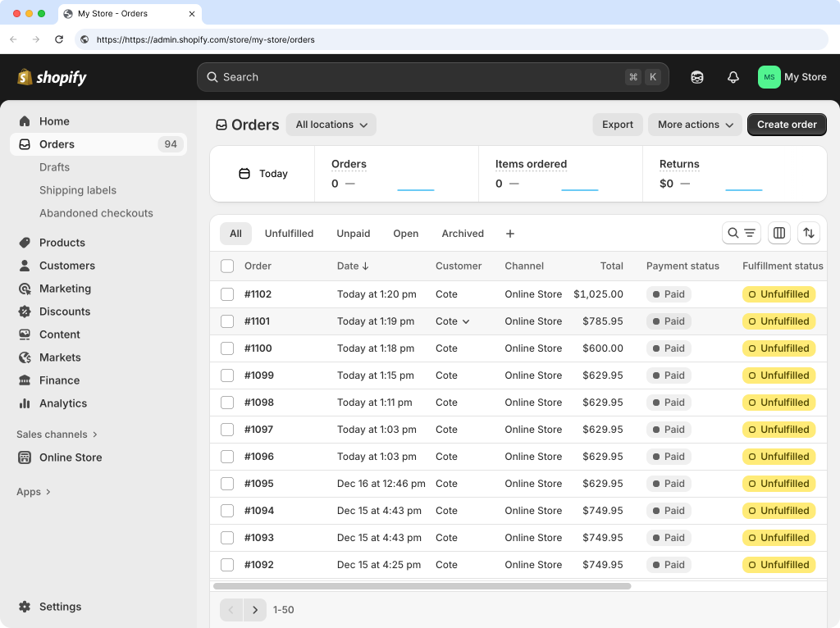Open Analytics from the sidebar
This screenshot has height=628, width=840.
(63, 403)
